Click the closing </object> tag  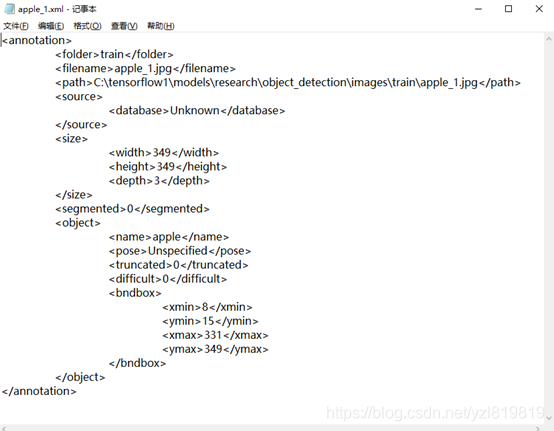(80, 377)
